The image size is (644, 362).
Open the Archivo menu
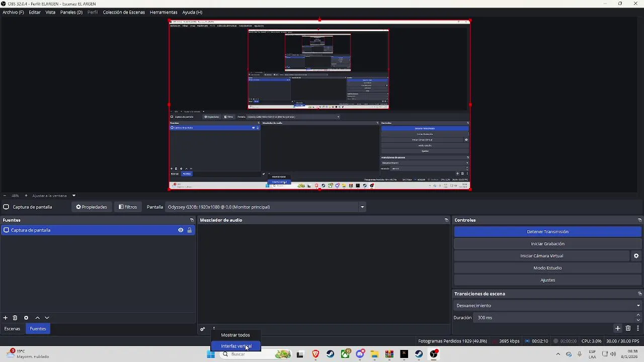[13, 12]
